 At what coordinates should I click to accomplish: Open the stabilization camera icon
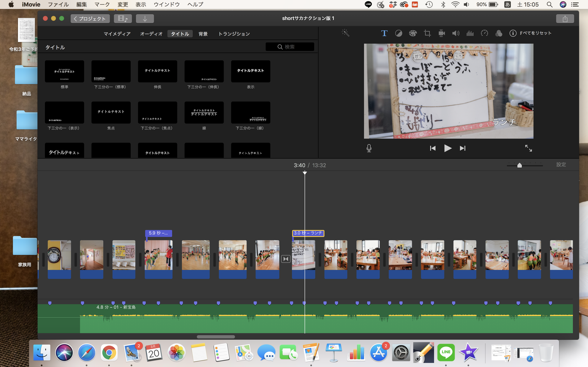point(441,33)
